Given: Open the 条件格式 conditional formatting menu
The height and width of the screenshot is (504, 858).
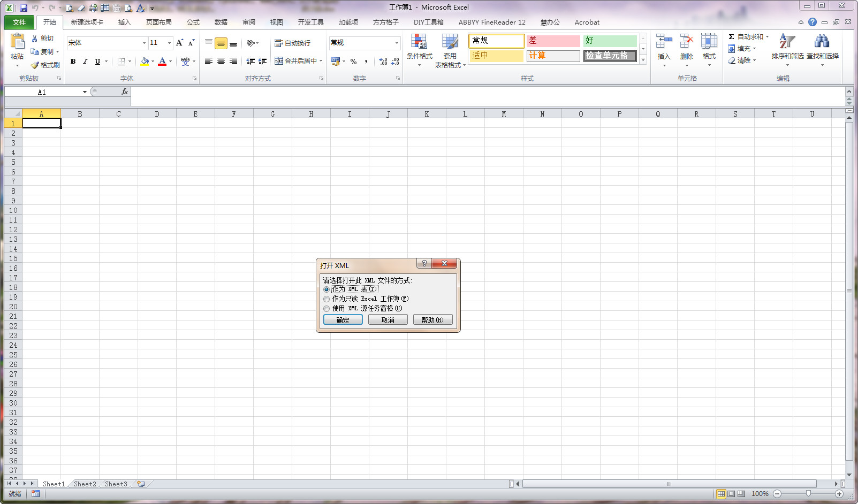Looking at the screenshot, I should 419,50.
